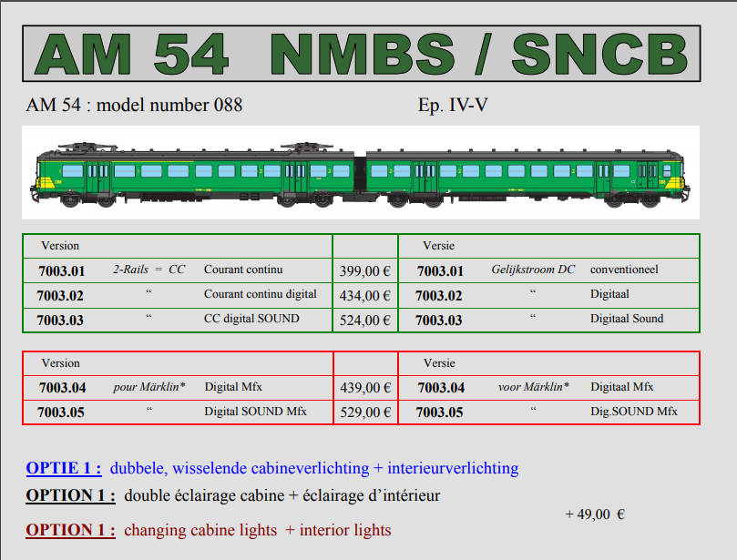Click double éclairage cabine text
This screenshot has height=560, width=737.
204,495
